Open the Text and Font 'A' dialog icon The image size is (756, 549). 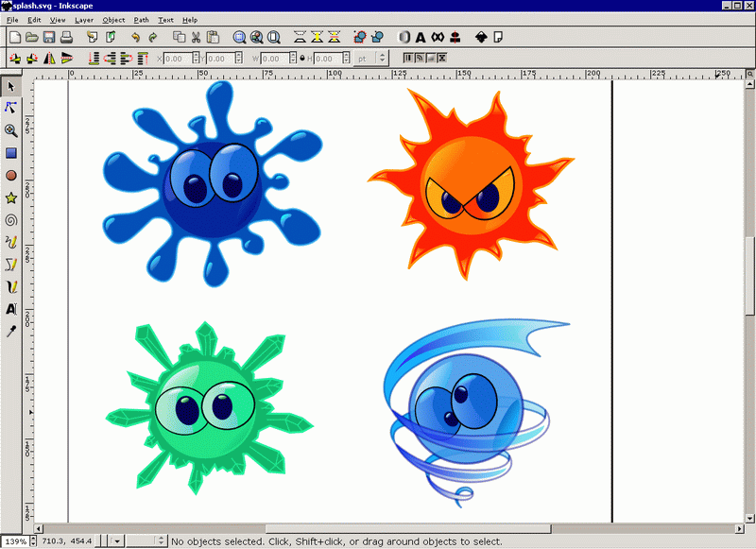(421, 37)
